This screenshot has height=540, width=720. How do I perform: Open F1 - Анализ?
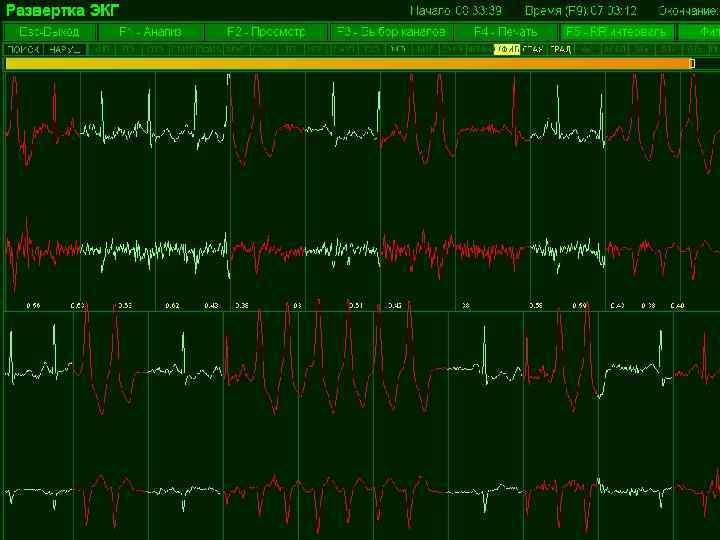point(151,32)
